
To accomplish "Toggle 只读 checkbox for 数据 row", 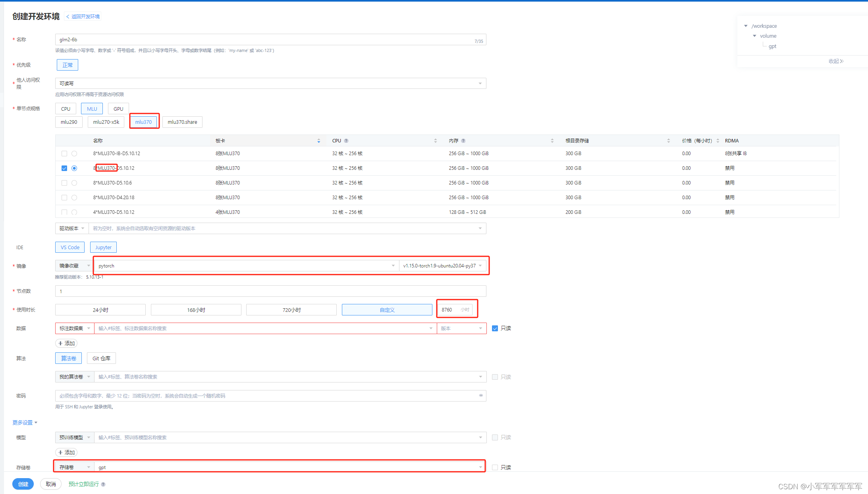I will click(495, 328).
